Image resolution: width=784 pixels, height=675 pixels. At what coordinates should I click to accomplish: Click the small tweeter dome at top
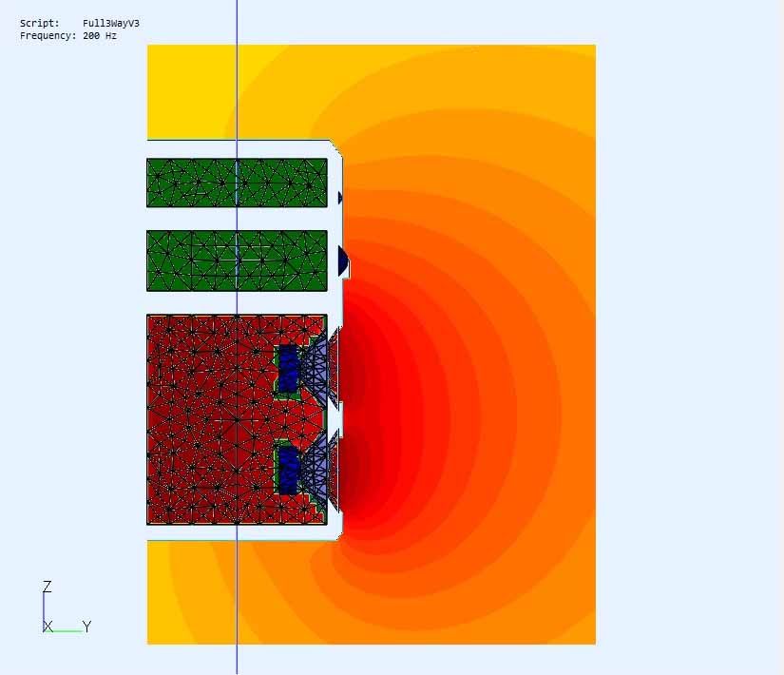click(340, 198)
